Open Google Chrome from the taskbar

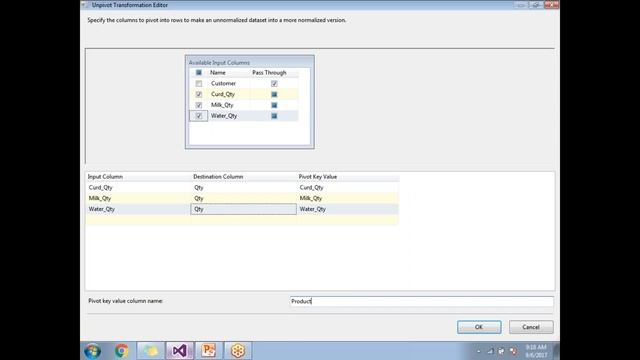121,351
